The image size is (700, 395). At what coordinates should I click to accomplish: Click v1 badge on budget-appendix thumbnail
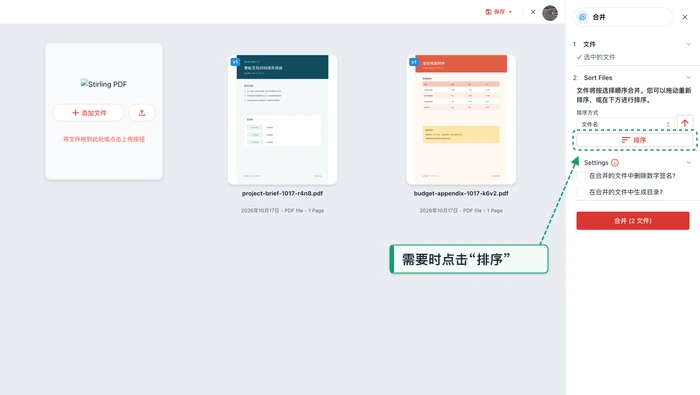[x=414, y=62]
